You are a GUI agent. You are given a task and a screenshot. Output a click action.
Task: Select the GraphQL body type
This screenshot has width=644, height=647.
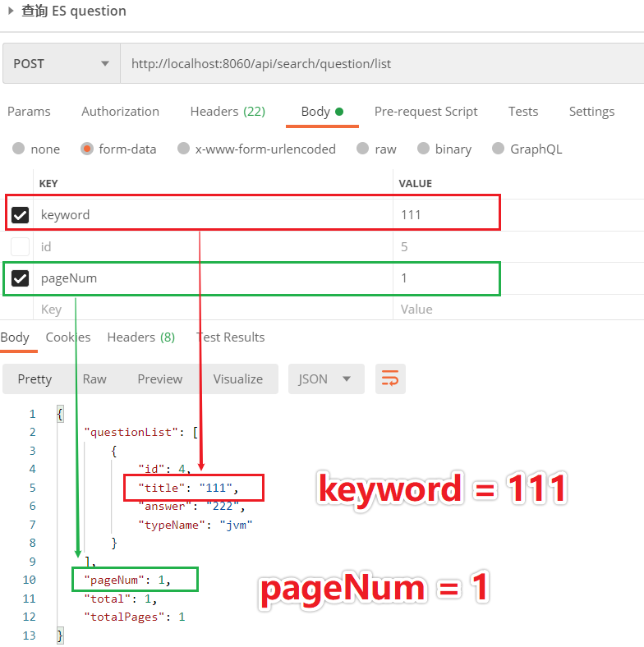[x=498, y=149]
